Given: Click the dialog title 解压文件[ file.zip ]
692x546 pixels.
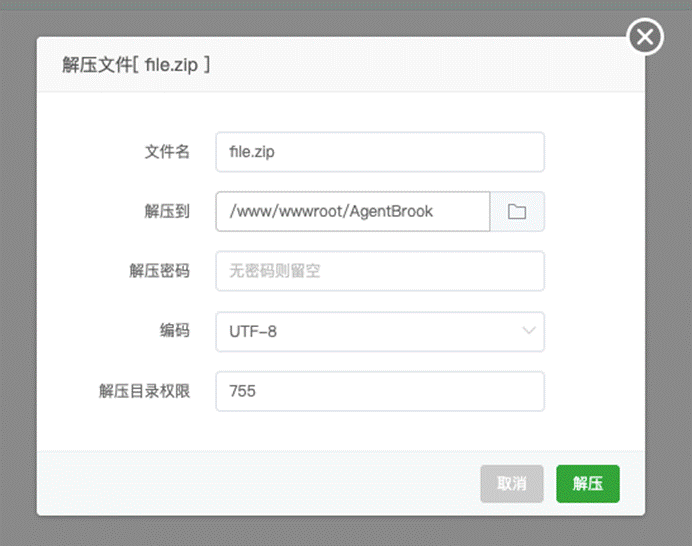Looking at the screenshot, I should 136,65.
